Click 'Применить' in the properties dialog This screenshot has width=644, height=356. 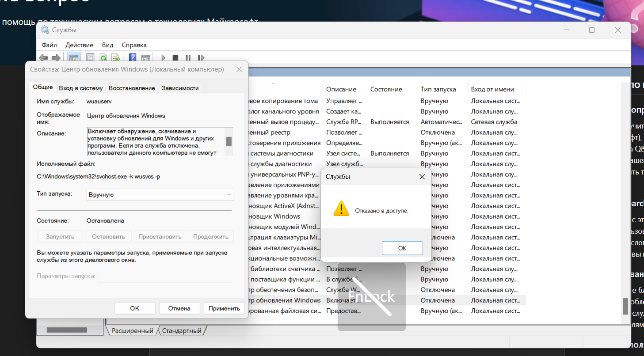pos(224,308)
